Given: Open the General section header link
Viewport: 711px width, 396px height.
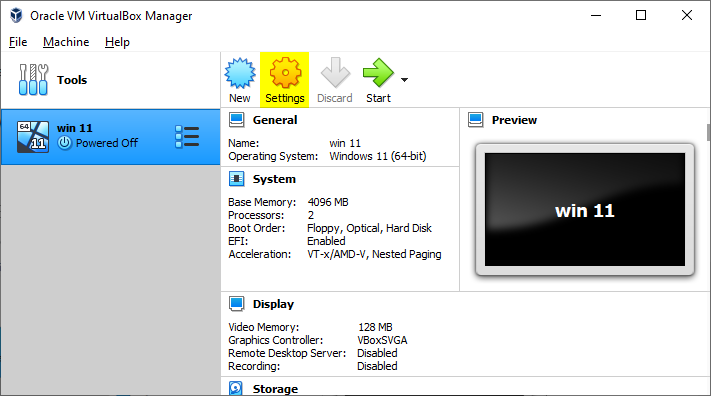Looking at the screenshot, I should coord(275,120).
